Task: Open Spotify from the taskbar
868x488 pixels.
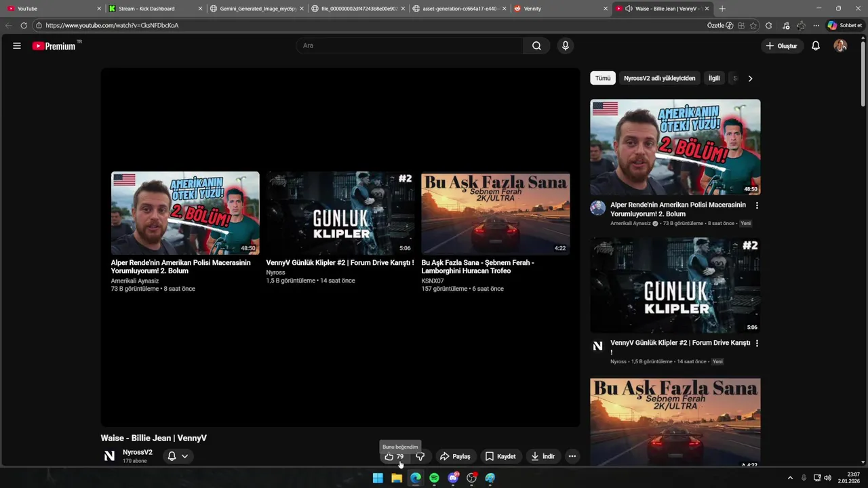Action: [434, 478]
